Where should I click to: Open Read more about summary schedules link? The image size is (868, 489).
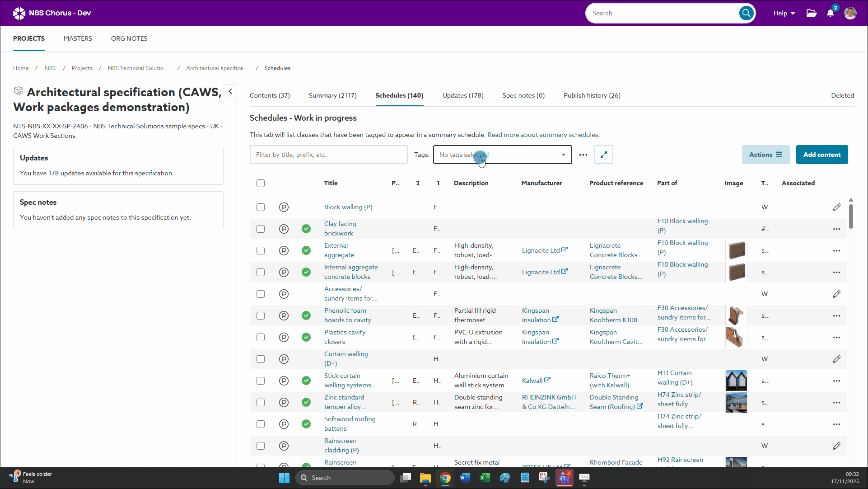[x=543, y=135]
